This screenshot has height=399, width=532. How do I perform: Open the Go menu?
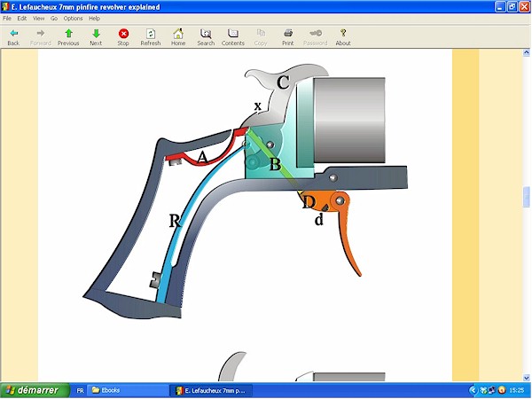(54, 19)
